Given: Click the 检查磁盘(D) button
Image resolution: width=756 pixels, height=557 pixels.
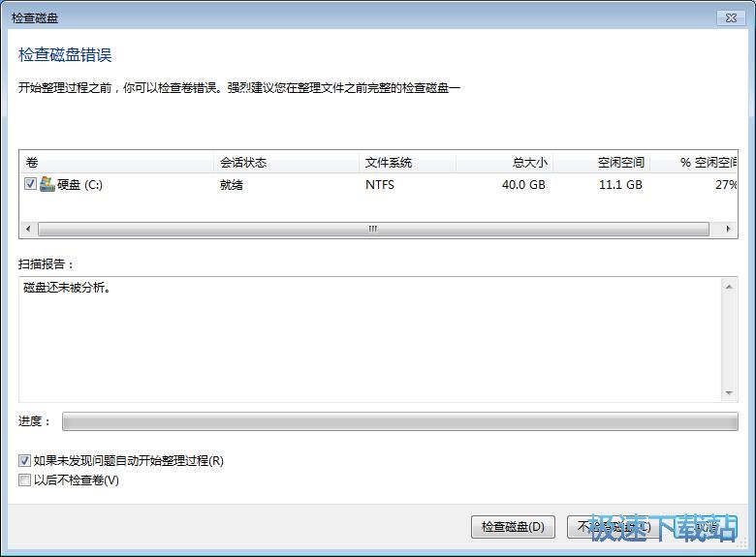Looking at the screenshot, I should click(513, 527).
